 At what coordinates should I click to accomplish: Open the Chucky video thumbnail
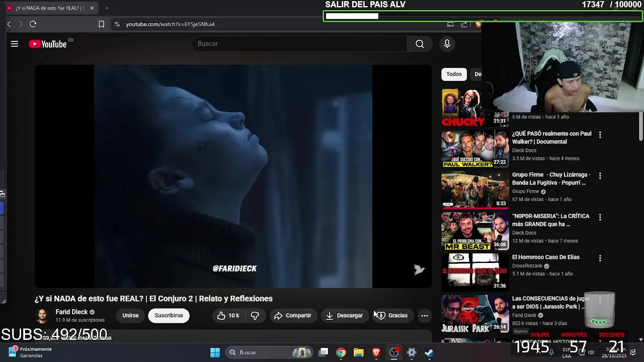[474, 108]
